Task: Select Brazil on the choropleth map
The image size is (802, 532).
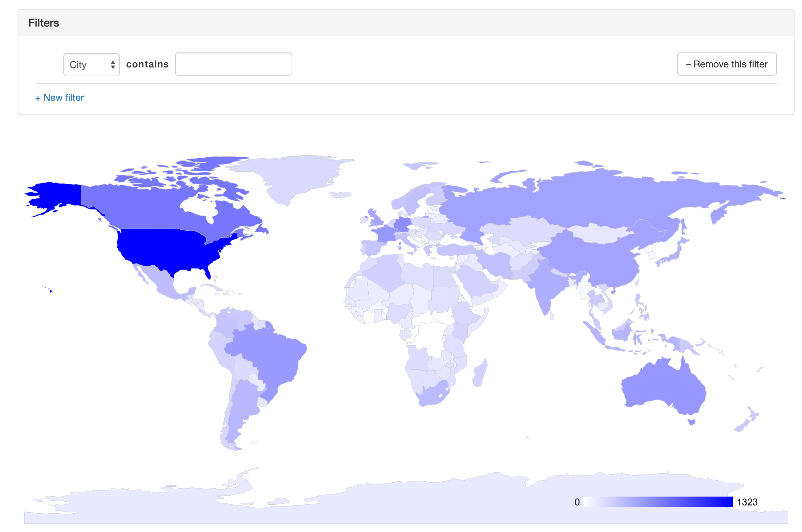Action: [x=273, y=354]
